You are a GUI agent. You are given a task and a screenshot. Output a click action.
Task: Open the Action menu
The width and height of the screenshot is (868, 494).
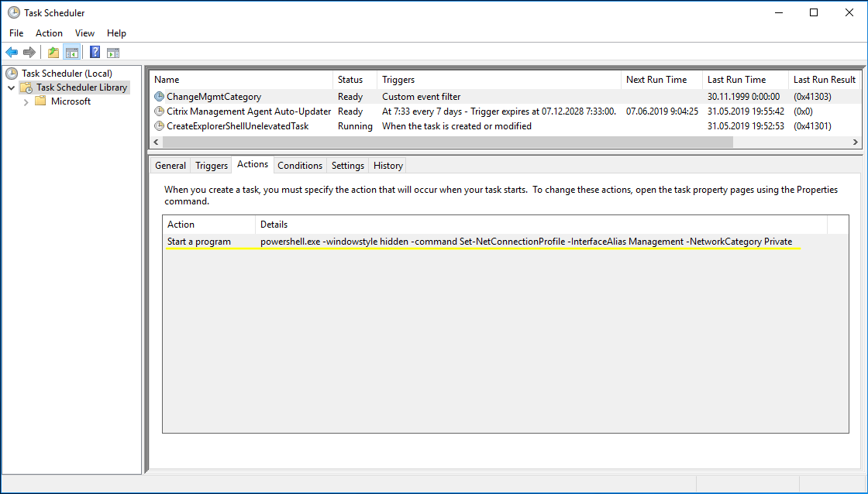(x=49, y=33)
